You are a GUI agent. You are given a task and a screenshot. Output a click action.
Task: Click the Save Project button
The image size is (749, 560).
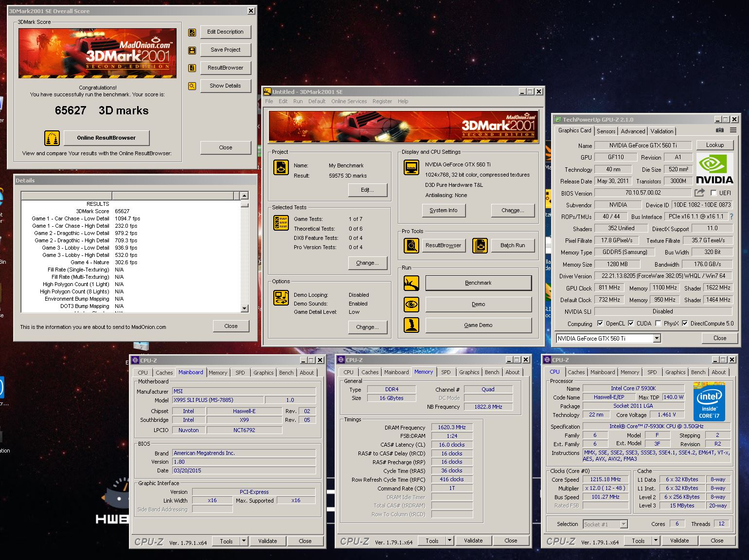click(226, 50)
